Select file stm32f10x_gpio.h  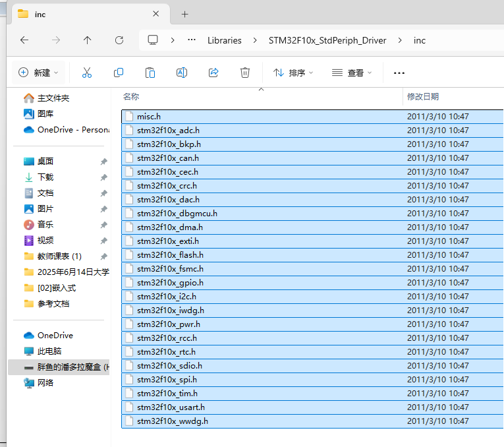click(312, 282)
